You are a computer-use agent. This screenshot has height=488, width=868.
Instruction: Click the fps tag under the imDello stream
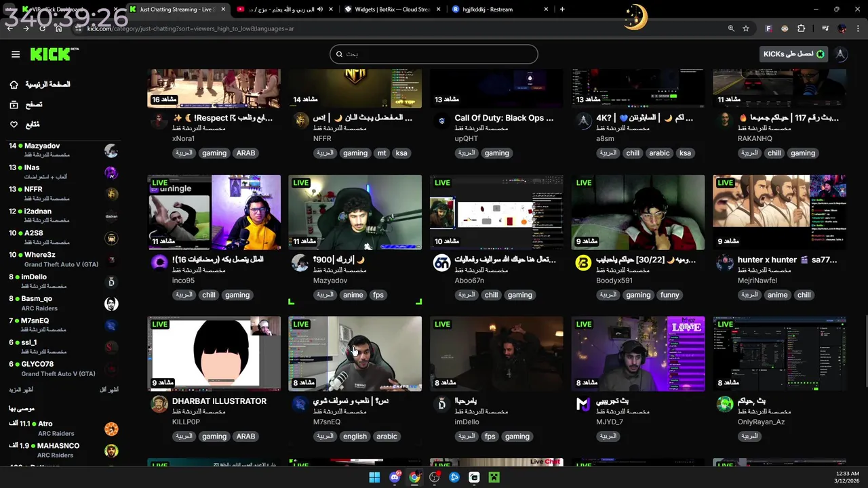(490, 436)
